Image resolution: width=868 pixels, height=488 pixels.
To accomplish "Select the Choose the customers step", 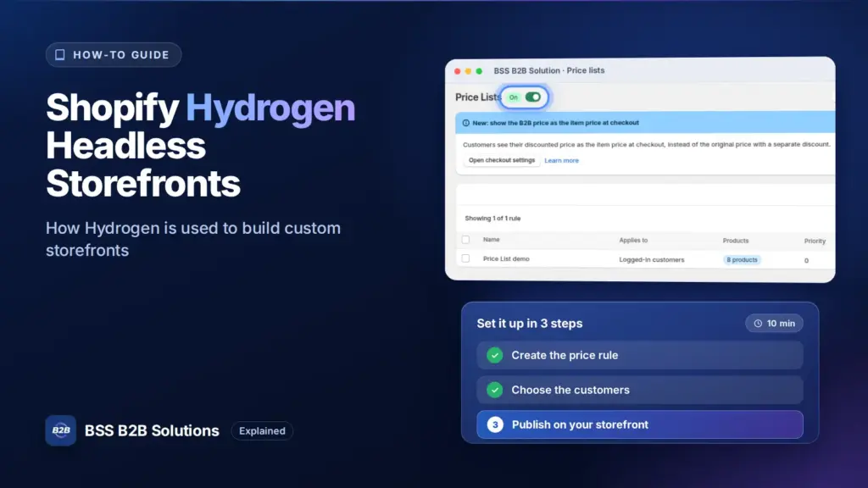I will point(640,390).
